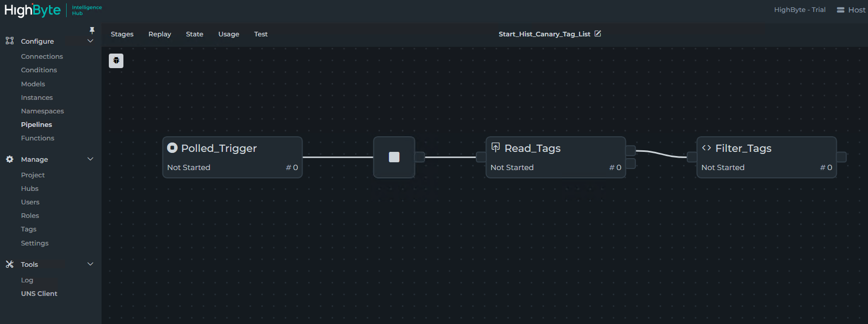868x324 pixels.
Task: Click Read_Tags upper output port
Action: [631, 151]
